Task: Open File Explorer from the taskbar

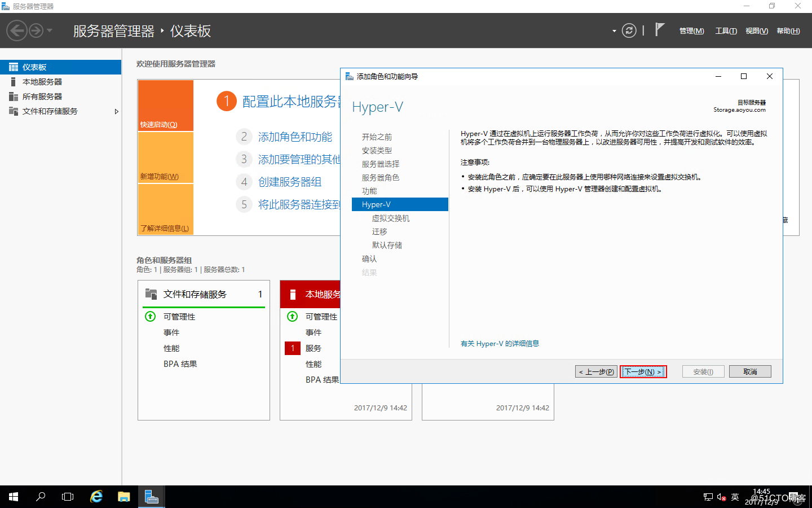Action: 124,497
